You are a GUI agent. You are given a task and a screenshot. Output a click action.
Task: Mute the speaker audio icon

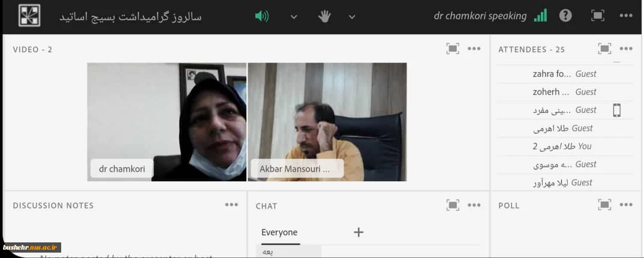tap(261, 16)
